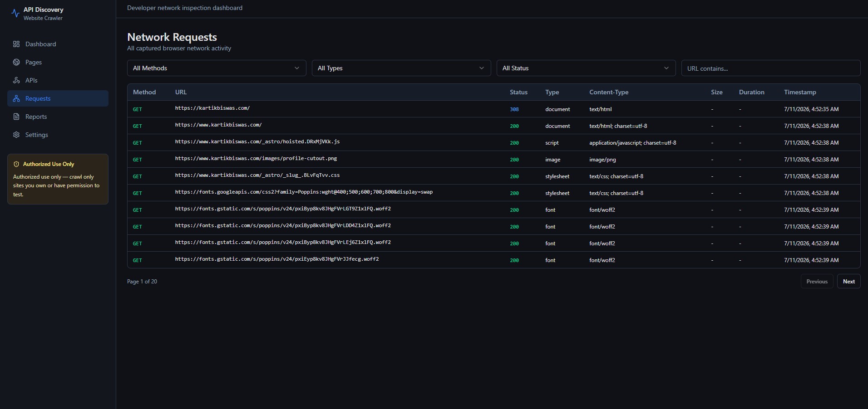This screenshot has width=868, height=409.
Task: Click the Size column header
Action: [x=716, y=92]
